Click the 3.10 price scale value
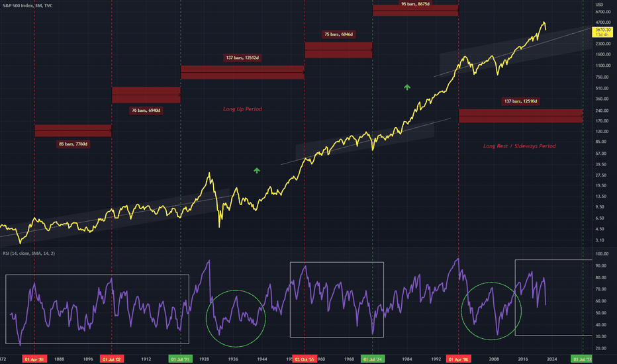This screenshot has height=364, width=617. tap(600, 240)
